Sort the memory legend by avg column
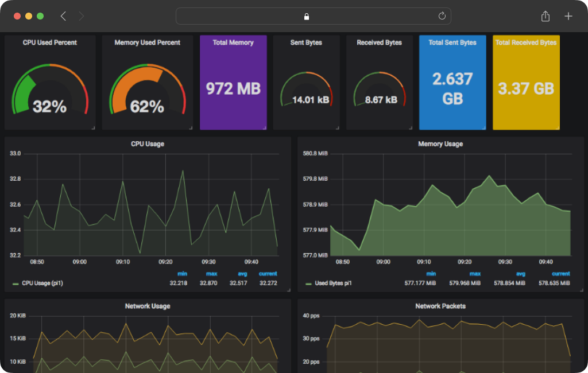 pos(520,274)
